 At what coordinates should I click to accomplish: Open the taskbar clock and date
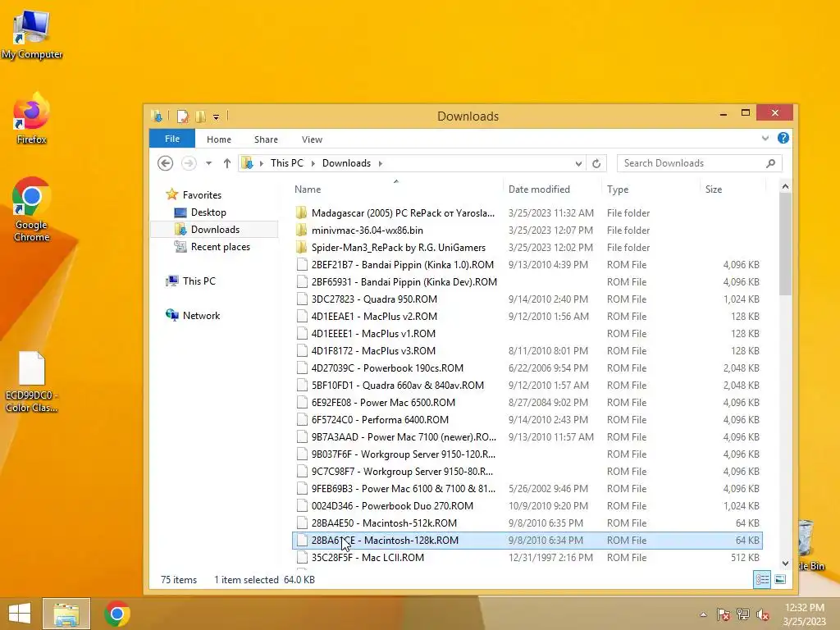pos(805,614)
